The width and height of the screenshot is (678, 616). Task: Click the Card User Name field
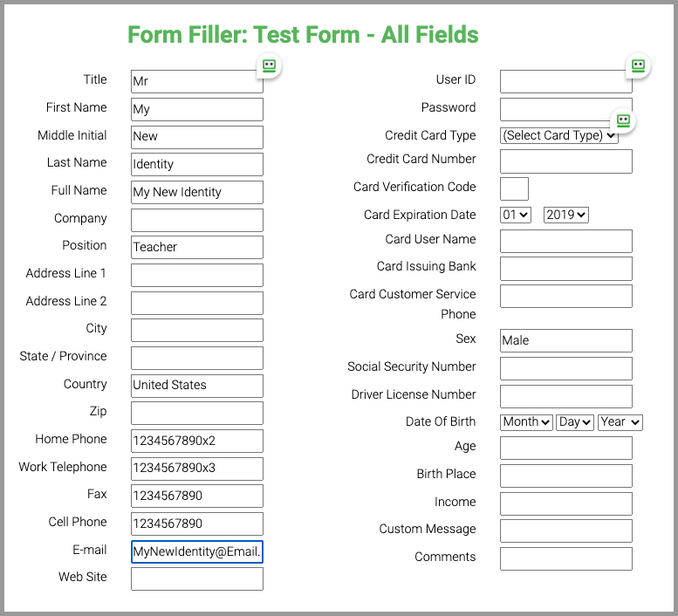(x=566, y=241)
